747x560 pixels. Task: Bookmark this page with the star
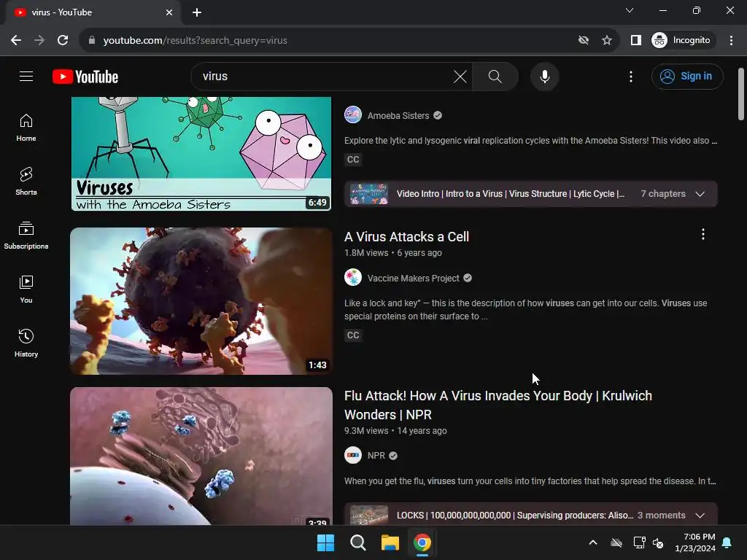coord(606,41)
